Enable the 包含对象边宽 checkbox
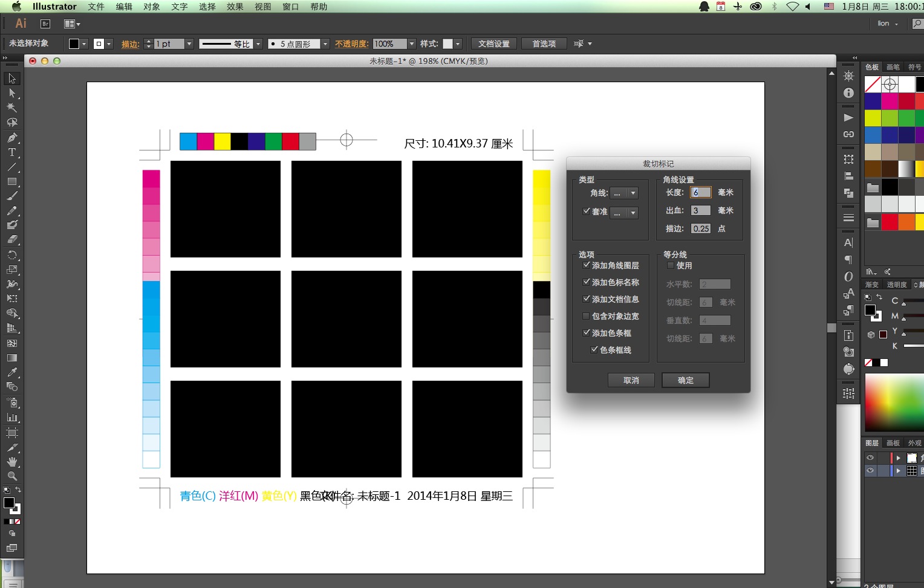This screenshot has height=588, width=924. point(586,316)
